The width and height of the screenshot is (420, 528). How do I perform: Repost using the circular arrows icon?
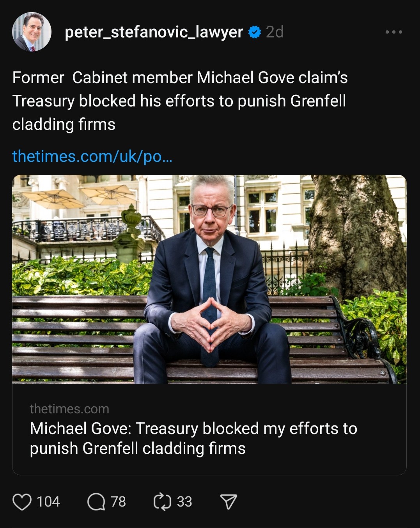click(162, 501)
